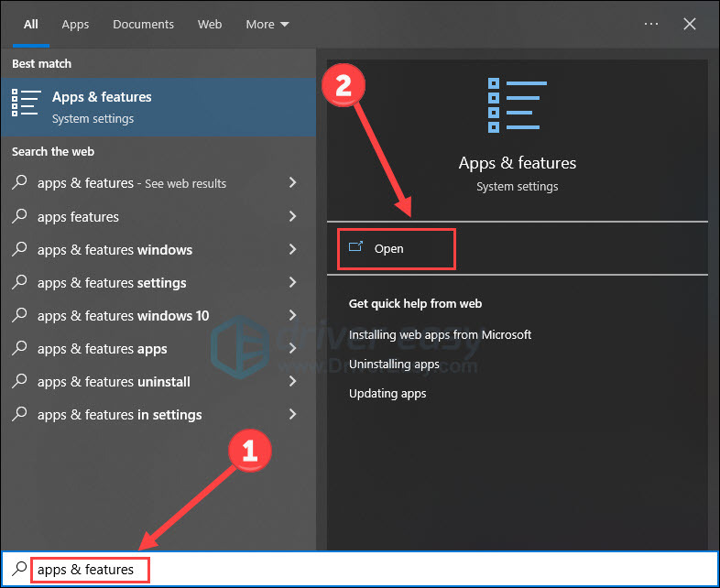
Task: Switch to the Apps tab
Action: 75,25
